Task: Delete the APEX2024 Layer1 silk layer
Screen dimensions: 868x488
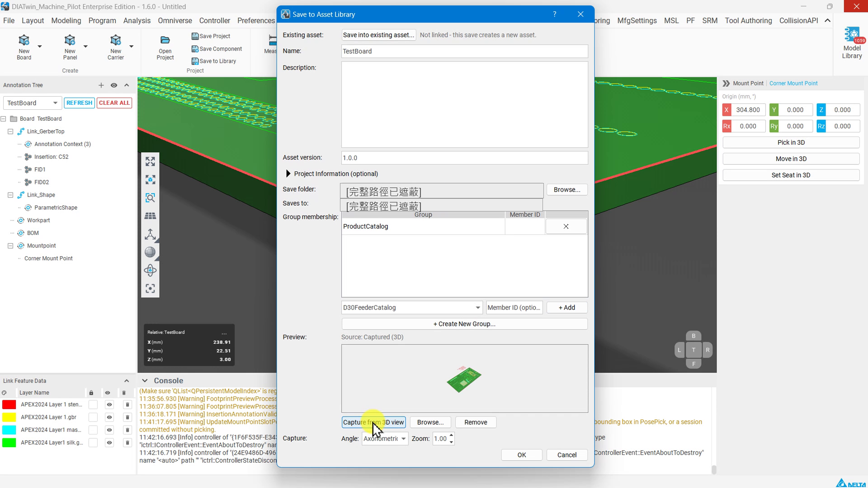Action: coord(127,442)
